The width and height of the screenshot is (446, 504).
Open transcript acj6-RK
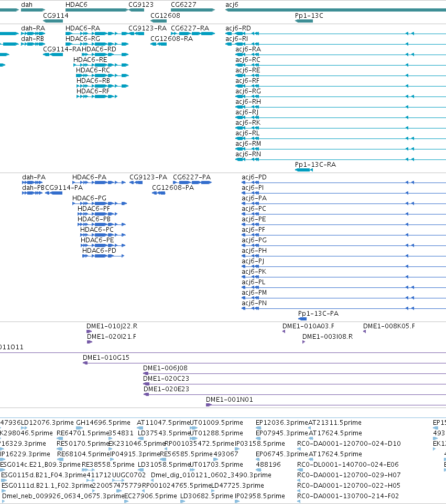[248, 123]
